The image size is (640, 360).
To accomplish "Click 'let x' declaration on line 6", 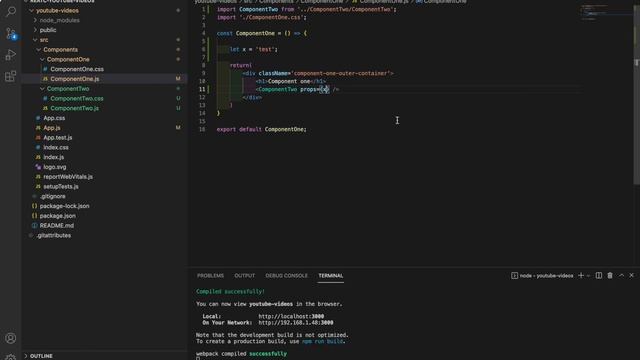I will [x=253, y=49].
